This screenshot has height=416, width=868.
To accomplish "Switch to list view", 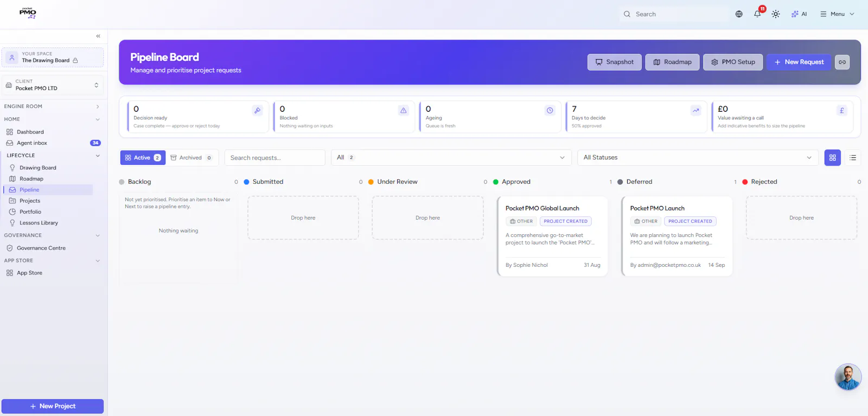I will (x=853, y=158).
